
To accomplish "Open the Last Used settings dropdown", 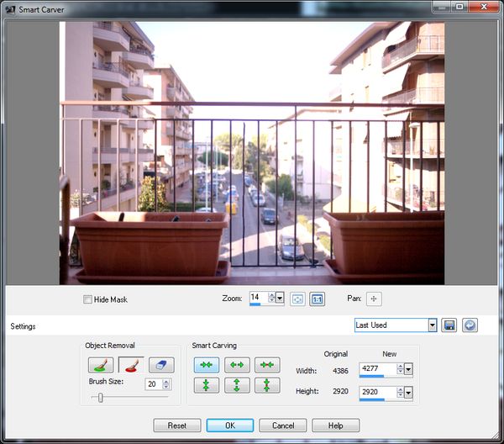I will pyautogui.click(x=433, y=325).
